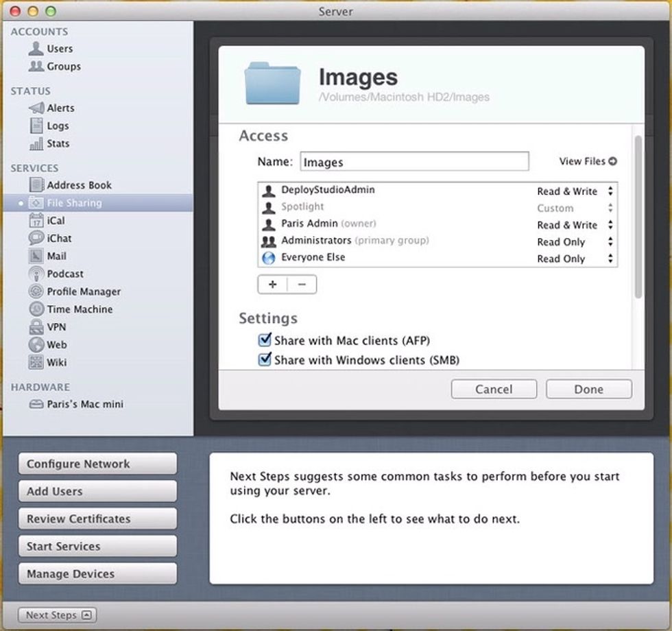Change Everyone Else permission dropdown

610,259
